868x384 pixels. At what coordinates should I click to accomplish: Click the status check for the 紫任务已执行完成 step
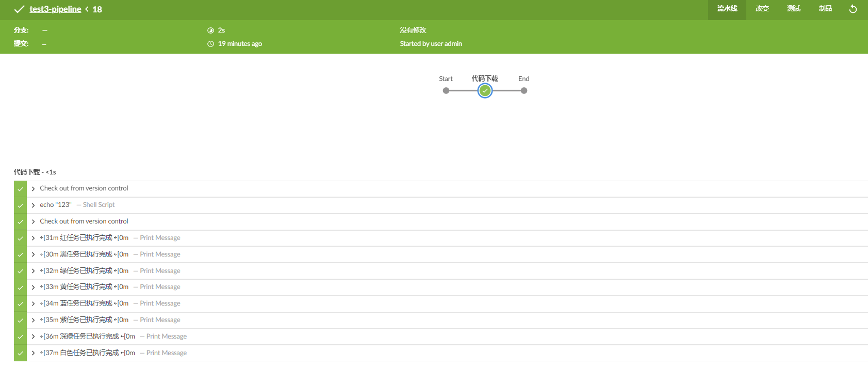pos(20,321)
